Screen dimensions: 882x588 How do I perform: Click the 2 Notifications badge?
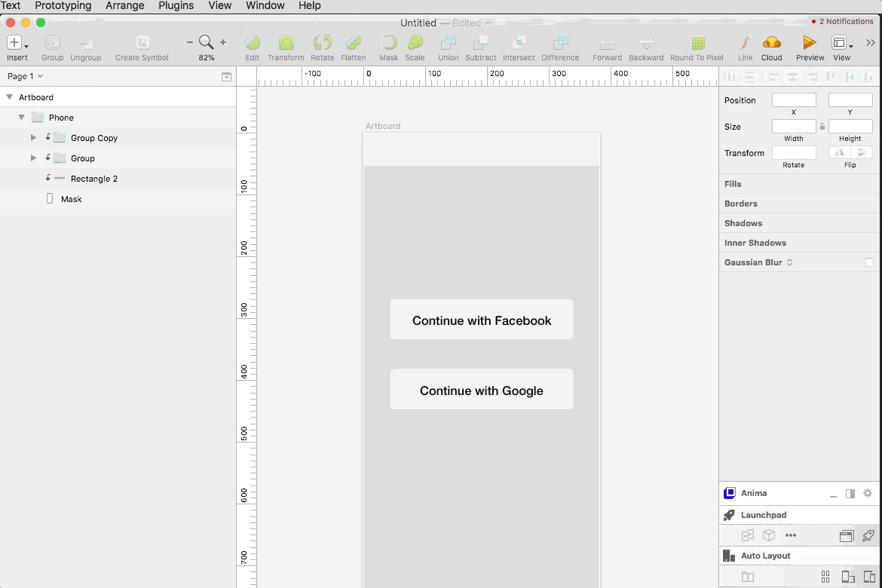point(842,21)
